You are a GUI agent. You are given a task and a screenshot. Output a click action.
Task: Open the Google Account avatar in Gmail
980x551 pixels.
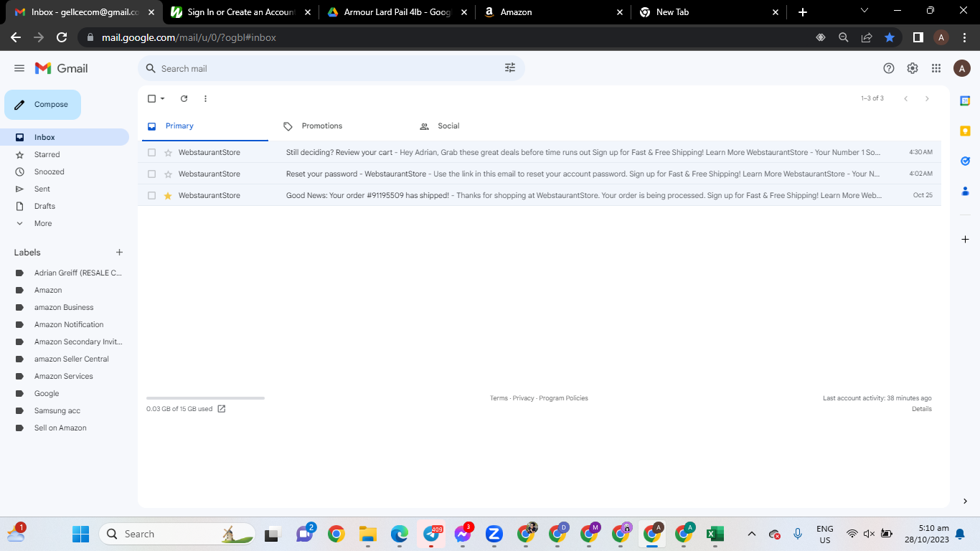coord(962,68)
